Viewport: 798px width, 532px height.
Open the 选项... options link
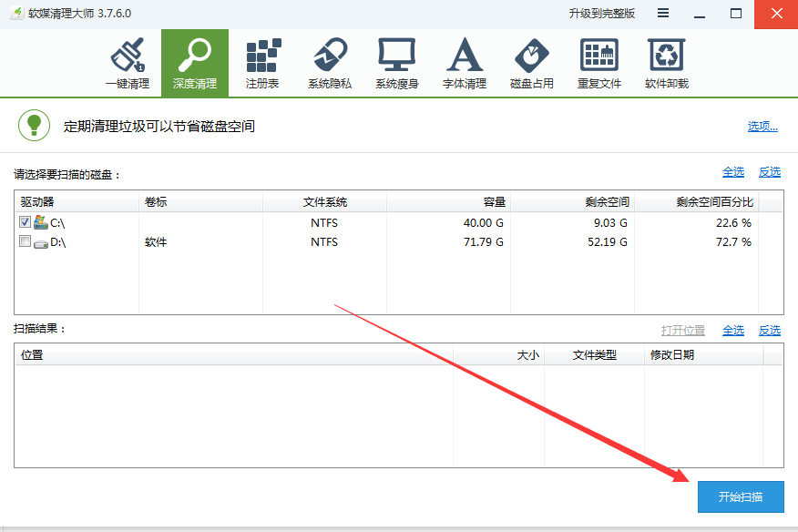762,127
